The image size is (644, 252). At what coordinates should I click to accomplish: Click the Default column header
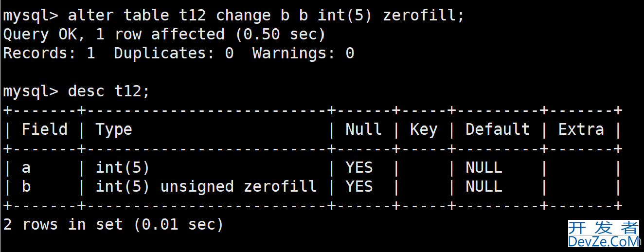(x=498, y=129)
